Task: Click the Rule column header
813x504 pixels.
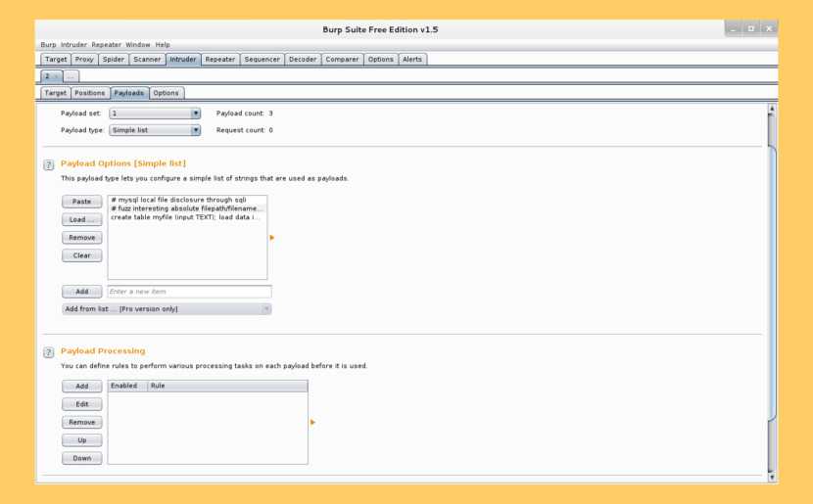Action: pyautogui.click(x=227, y=386)
